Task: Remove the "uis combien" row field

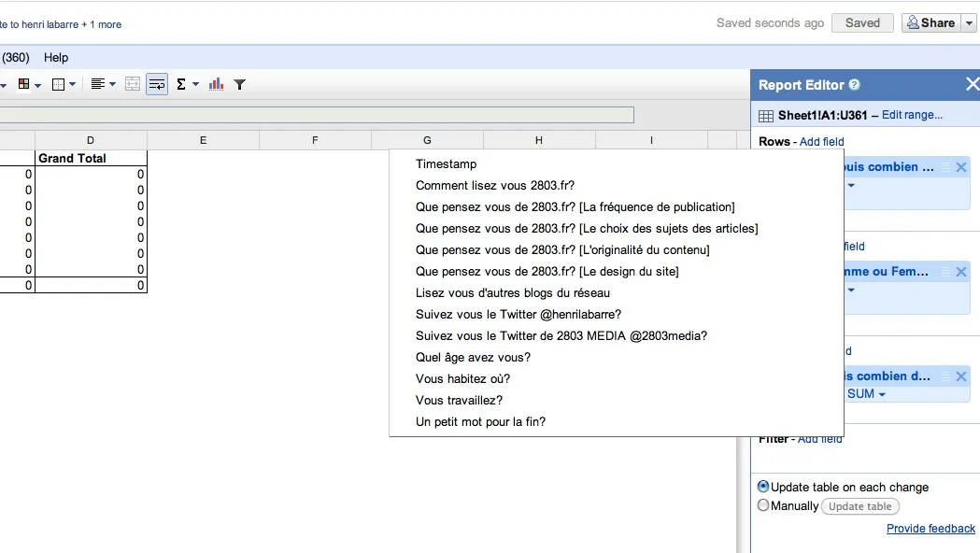Action: [x=961, y=167]
